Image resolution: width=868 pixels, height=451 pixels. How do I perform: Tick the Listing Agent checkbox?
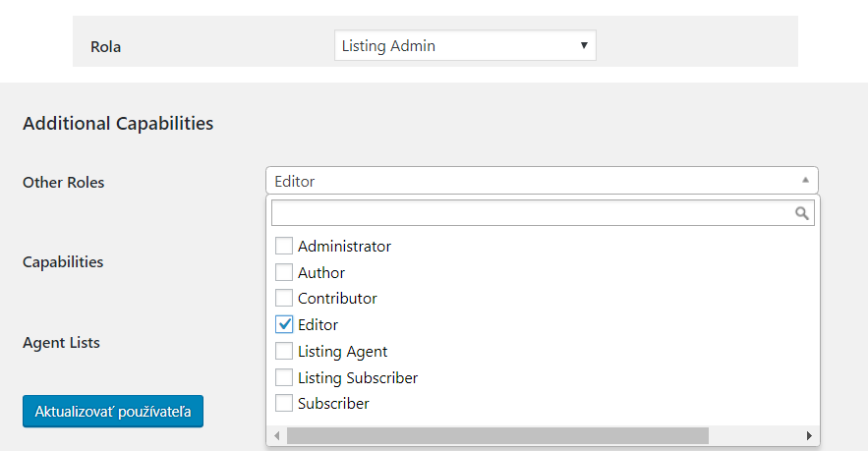click(x=284, y=351)
